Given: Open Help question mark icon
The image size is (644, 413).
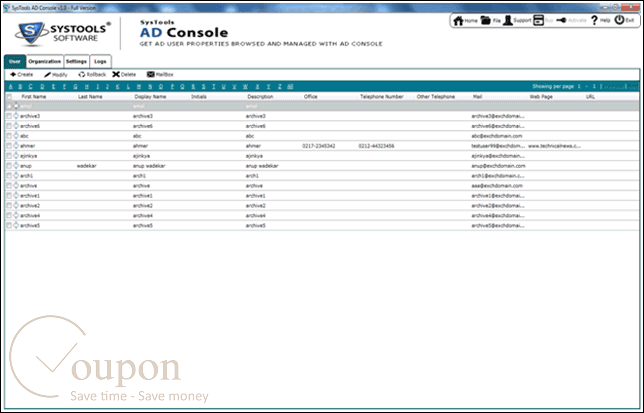Looking at the screenshot, I should pos(594,20).
